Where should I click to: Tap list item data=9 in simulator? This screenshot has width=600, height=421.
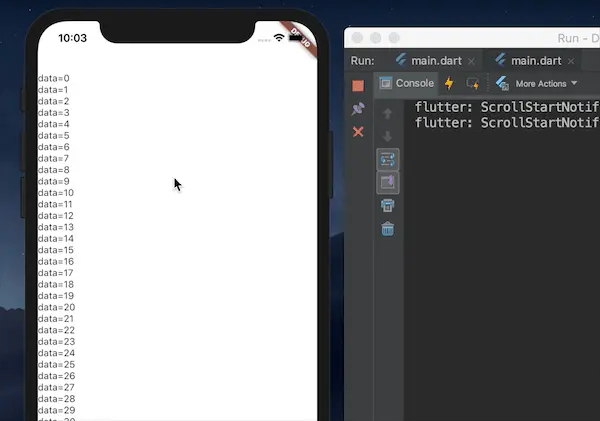[54, 181]
